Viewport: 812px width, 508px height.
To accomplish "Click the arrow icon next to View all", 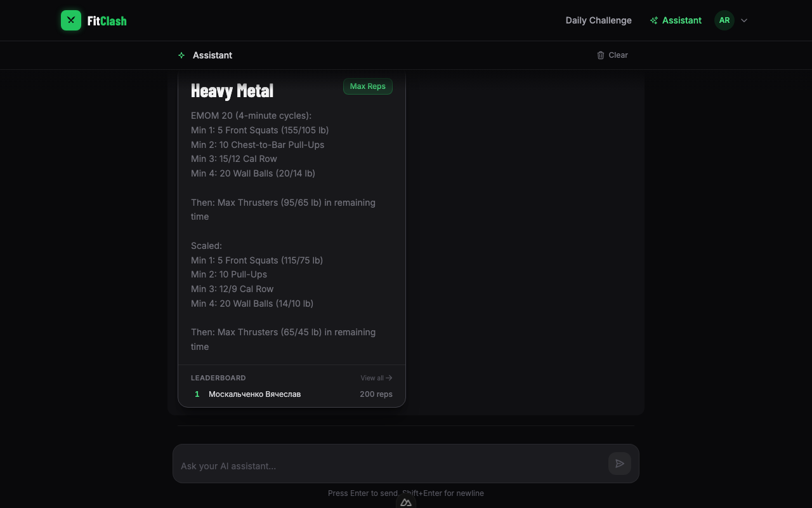I will [389, 378].
